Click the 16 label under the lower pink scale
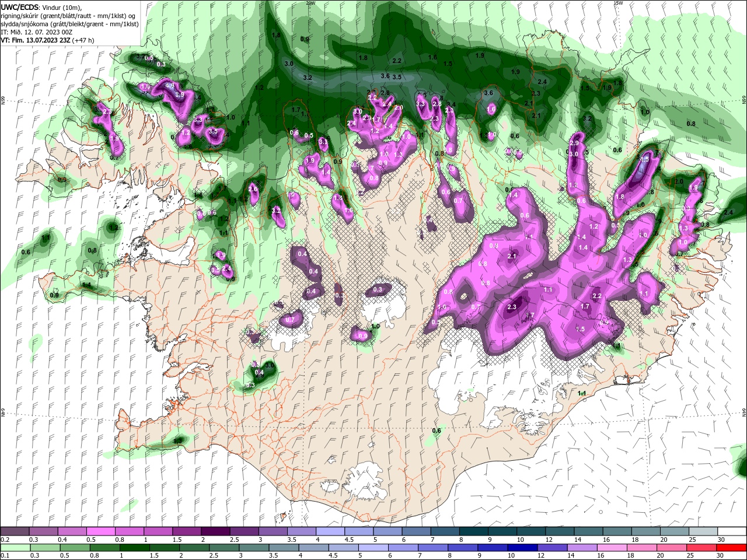The width and height of the screenshot is (747, 560). click(600, 556)
